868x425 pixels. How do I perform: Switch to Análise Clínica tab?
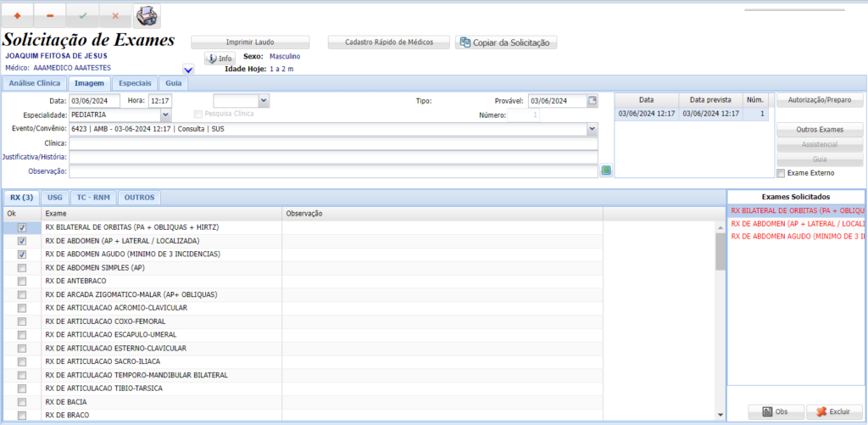(34, 83)
